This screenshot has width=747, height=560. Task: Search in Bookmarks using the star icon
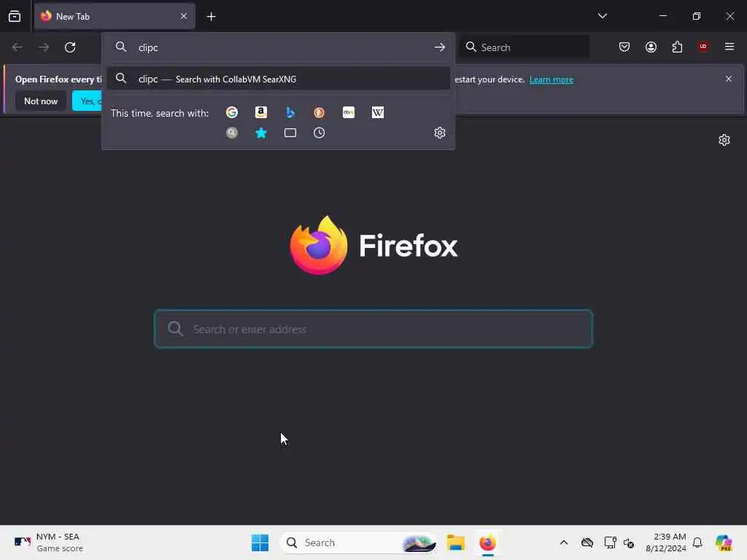(x=261, y=133)
